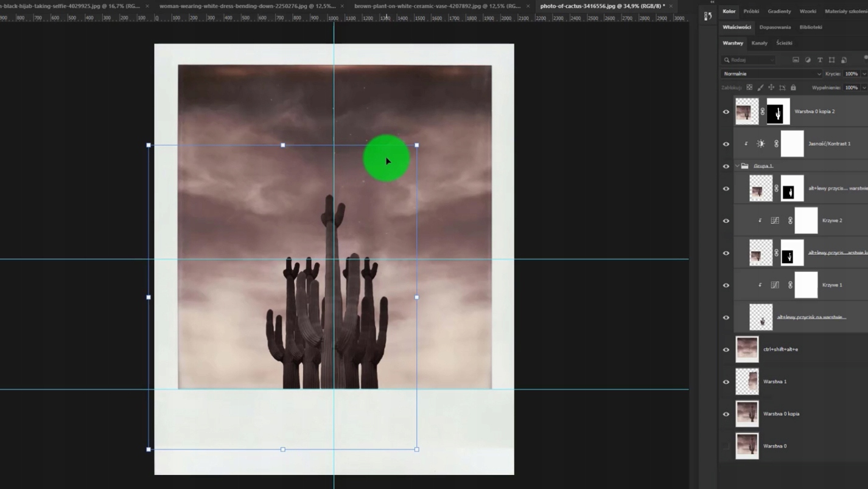Click the Krycie opacity value field

click(851, 74)
